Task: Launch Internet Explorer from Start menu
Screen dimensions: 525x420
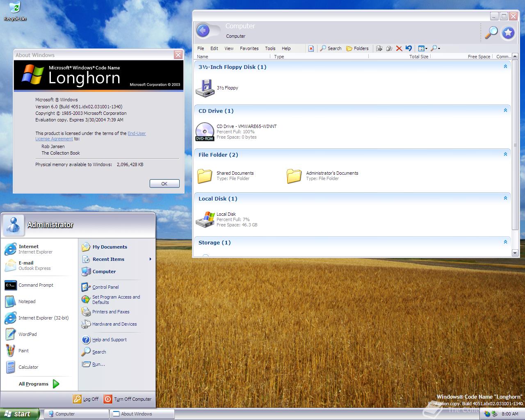Action: [x=40, y=249]
